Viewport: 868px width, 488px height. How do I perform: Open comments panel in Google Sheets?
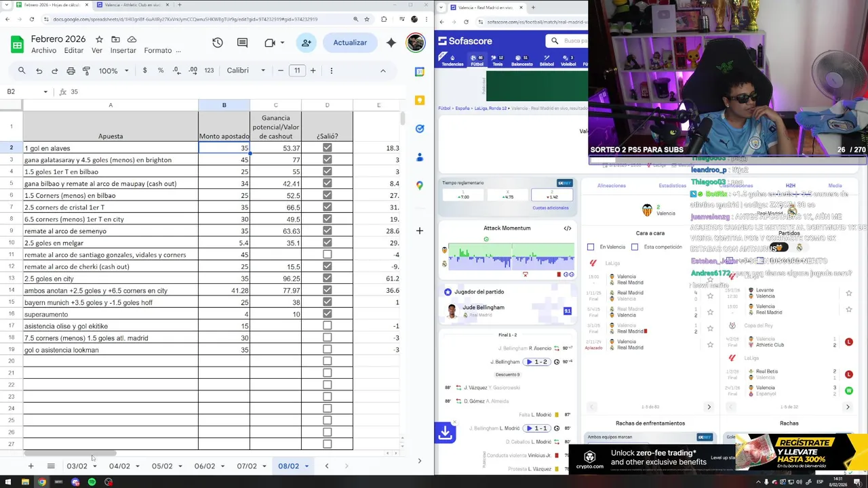pos(242,43)
